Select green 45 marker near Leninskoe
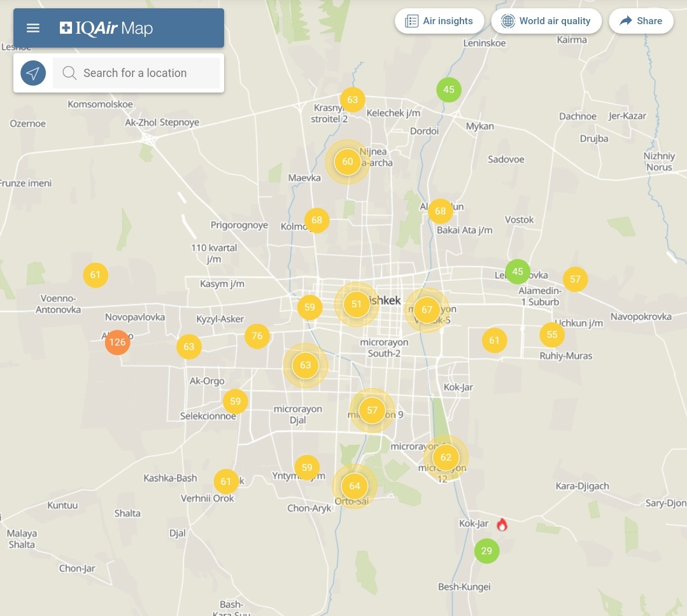 [x=449, y=90]
